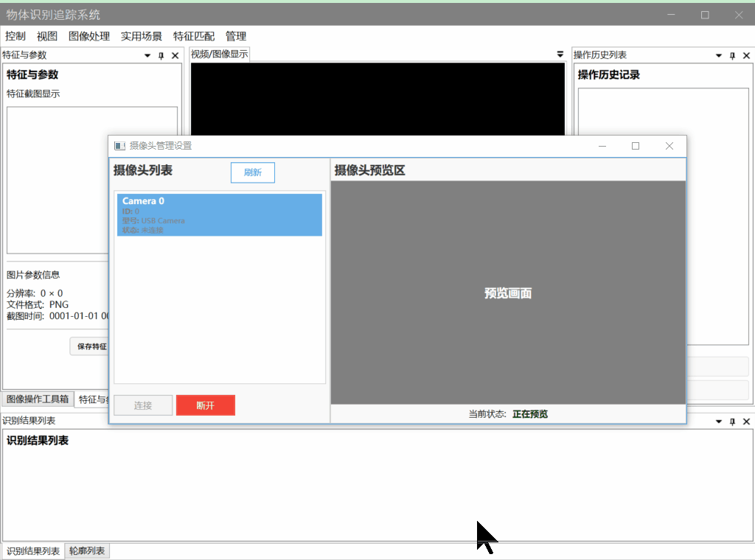Click the 摄像头列表 heading

(143, 170)
